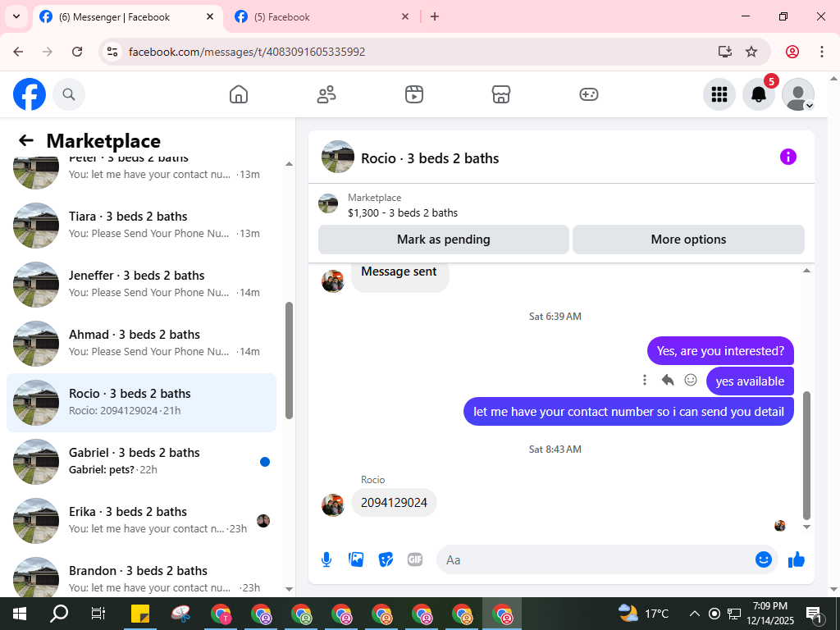Image resolution: width=840 pixels, height=630 pixels.
Task: Choose a GIF icon
Action: (x=415, y=559)
